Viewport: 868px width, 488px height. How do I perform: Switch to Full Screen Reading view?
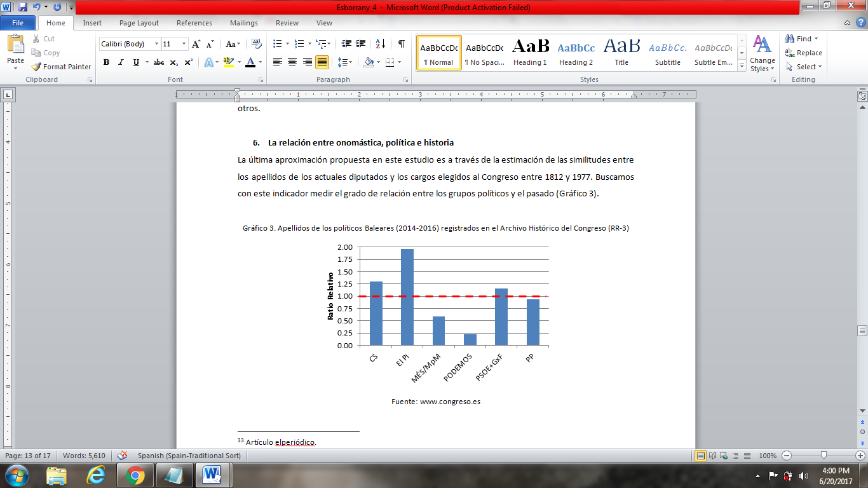tap(712, 456)
